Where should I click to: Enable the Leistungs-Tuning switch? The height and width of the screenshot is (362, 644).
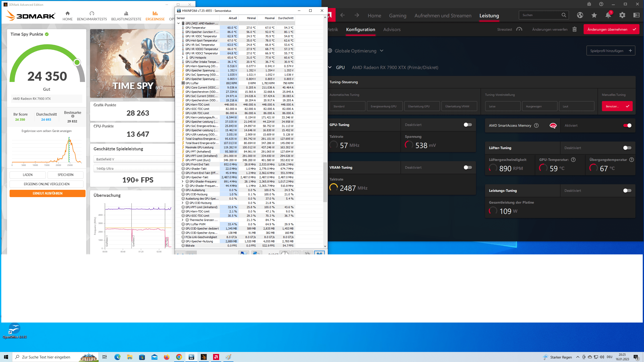coord(627,191)
